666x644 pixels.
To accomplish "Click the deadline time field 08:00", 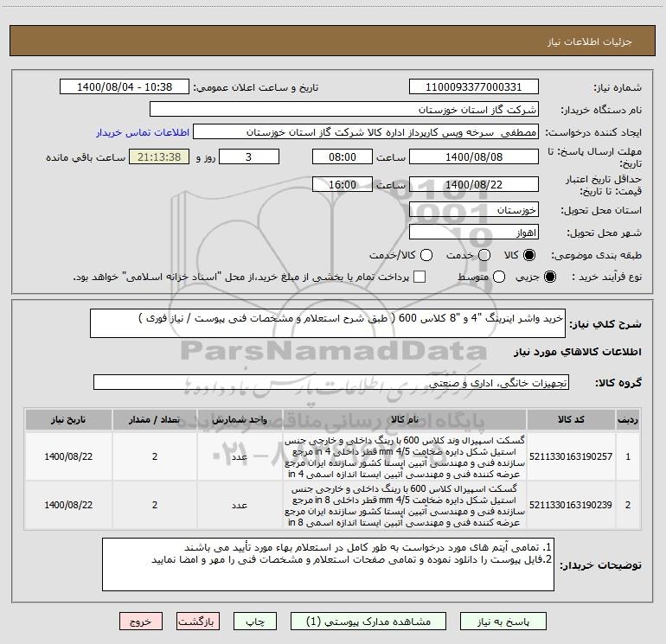I will pyautogui.click(x=343, y=156).
